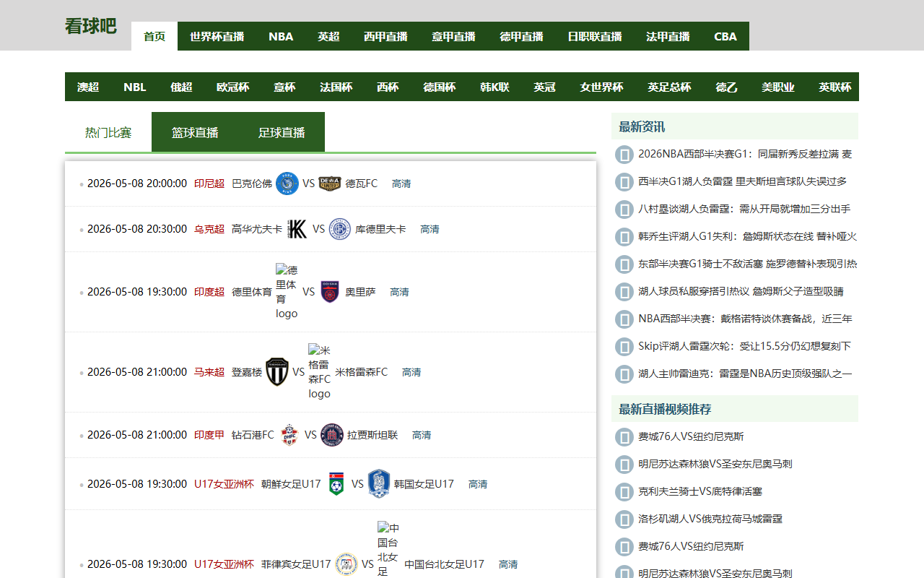The height and width of the screenshot is (578, 924).
Task: Open 西甲直播 in top navigation
Action: [x=385, y=36]
